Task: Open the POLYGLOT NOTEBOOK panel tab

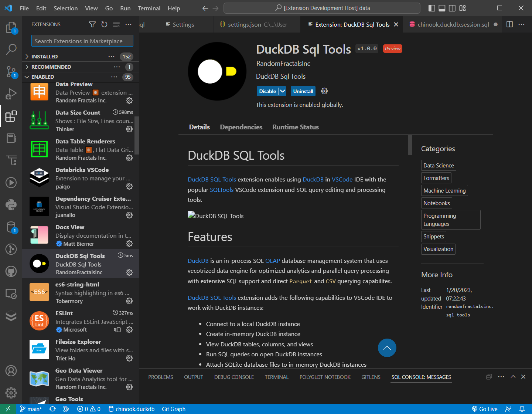Action: 325,377
